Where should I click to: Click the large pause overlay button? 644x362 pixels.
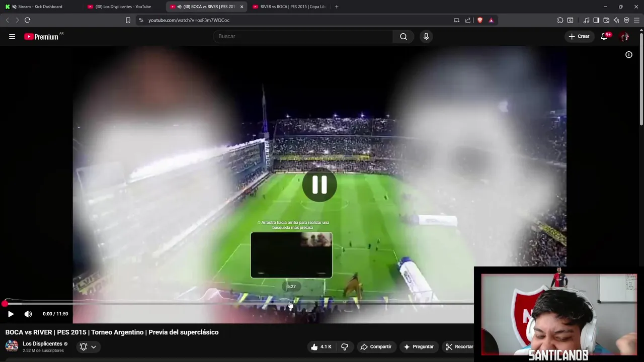319,185
